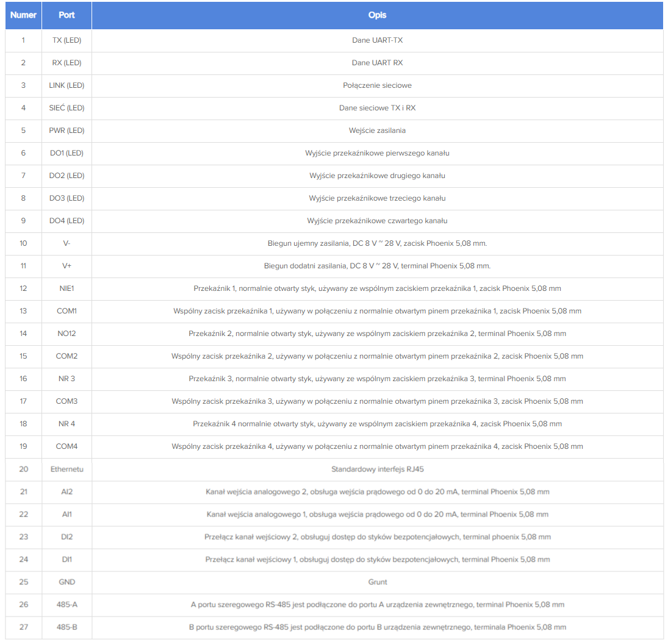The image size is (668, 644).
Task: Select the 'DI2' port cell
Action: click(67, 537)
